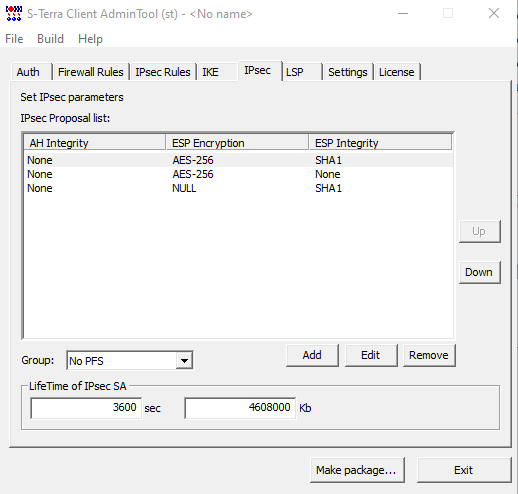This screenshot has width=518, height=494.
Task: Edit the selected IPsec proposal
Action: [371, 355]
